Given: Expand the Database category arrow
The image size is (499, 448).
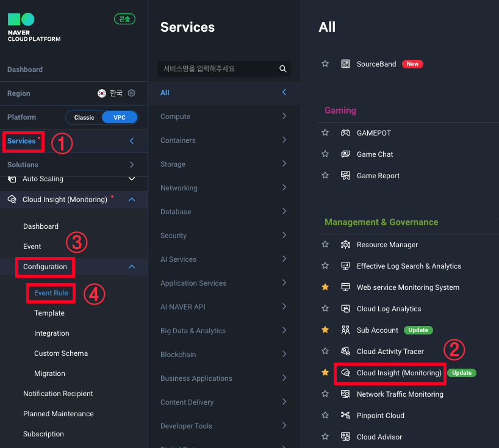Looking at the screenshot, I should pyautogui.click(x=284, y=211).
